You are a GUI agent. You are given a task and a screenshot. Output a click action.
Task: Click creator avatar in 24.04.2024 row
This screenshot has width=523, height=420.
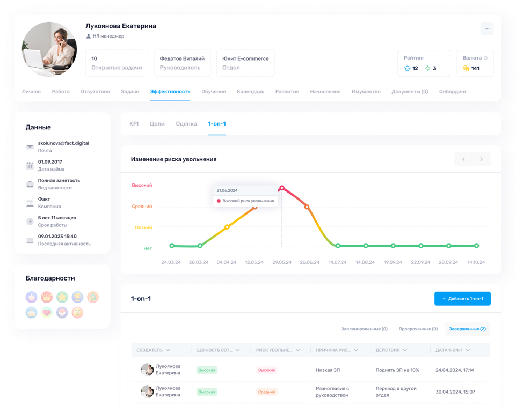coord(147,370)
